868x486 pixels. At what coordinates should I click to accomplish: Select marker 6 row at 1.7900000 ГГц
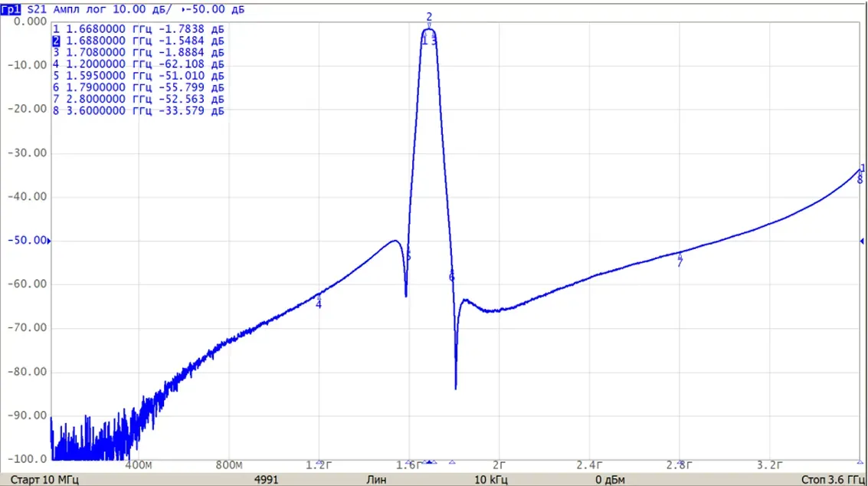pyautogui.click(x=139, y=87)
